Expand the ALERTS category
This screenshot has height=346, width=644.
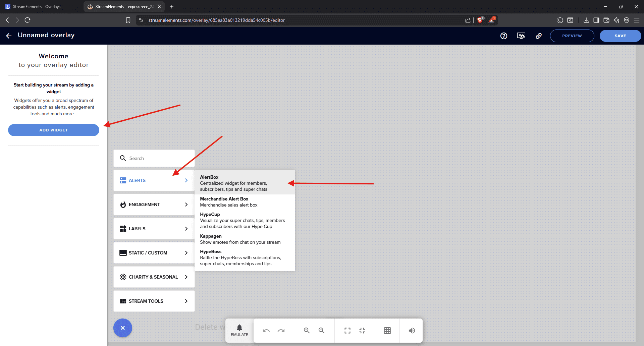pos(154,180)
